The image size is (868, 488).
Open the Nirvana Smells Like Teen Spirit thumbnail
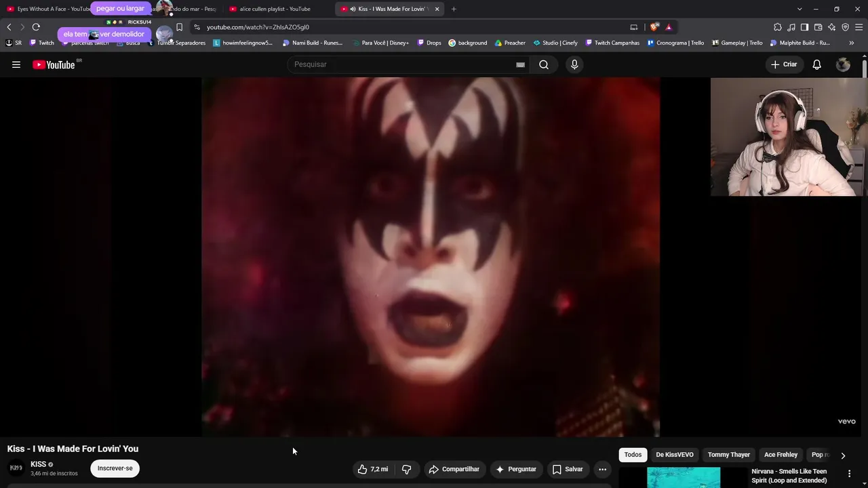684,477
